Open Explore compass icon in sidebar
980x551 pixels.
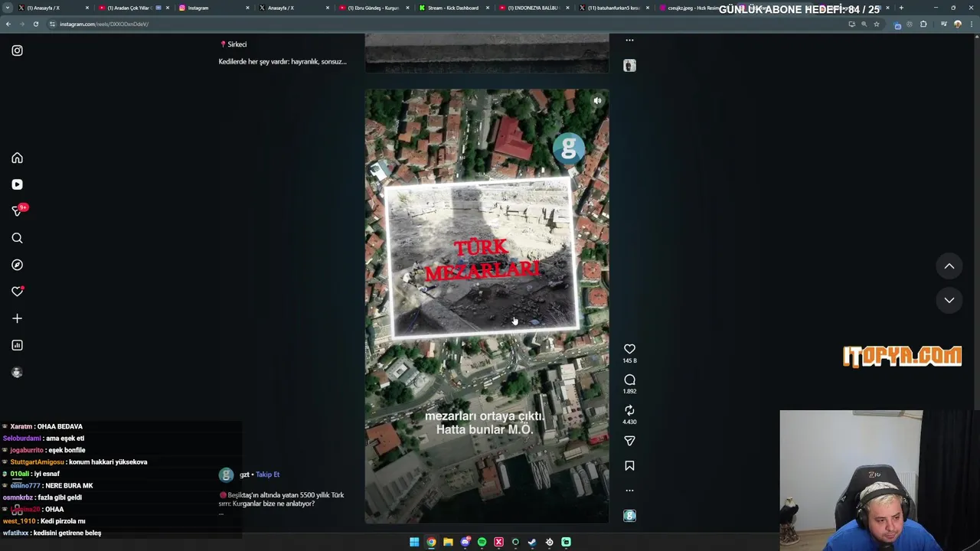tap(17, 265)
